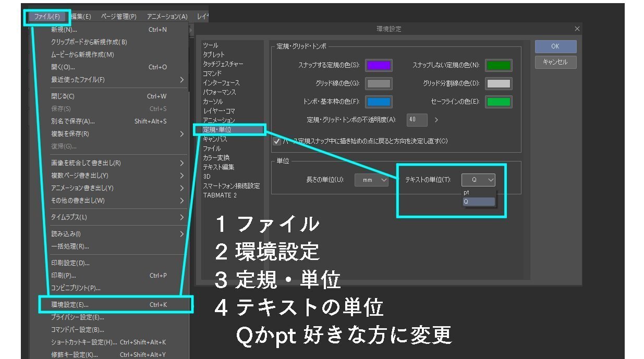Open the 長さの単位 dropdown
Viewport: 644px width, 359px height.
[371, 179]
